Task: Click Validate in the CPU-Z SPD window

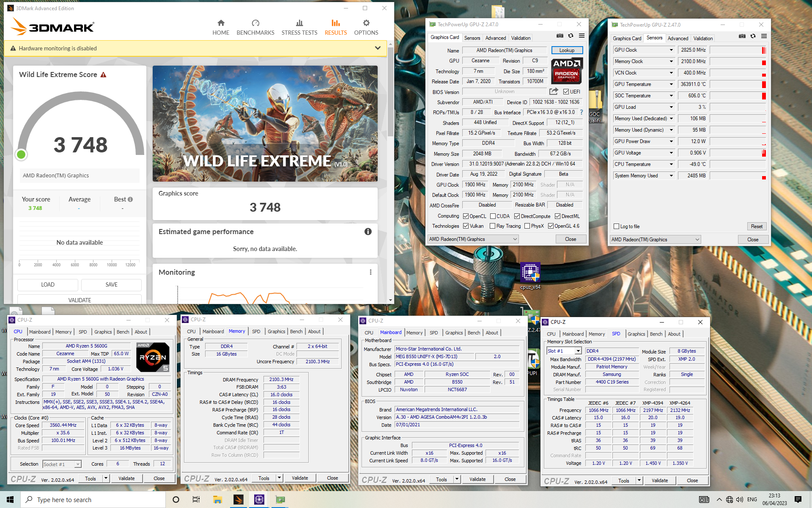Action: tap(660, 480)
